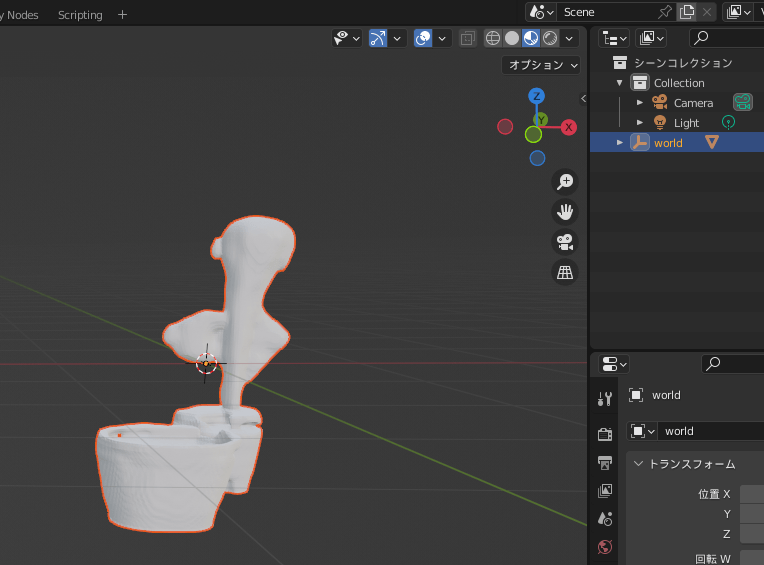Image resolution: width=764 pixels, height=565 pixels.
Task: Expand the world object tree item
Action: [619, 143]
